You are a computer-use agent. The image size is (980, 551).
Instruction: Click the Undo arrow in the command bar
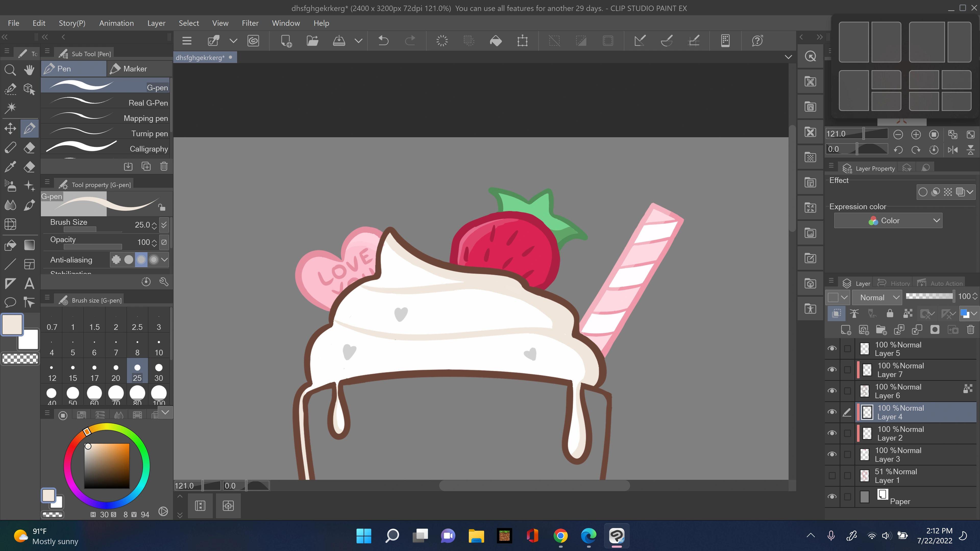[384, 41]
